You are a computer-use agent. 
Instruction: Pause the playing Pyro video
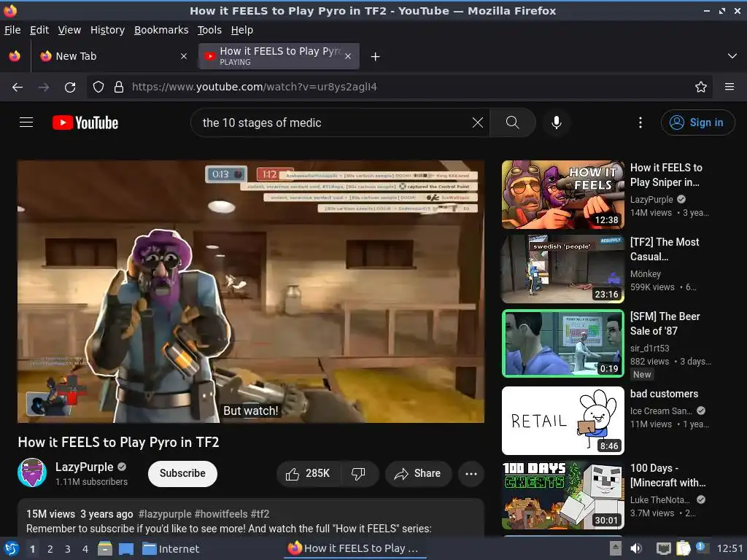tap(251, 292)
